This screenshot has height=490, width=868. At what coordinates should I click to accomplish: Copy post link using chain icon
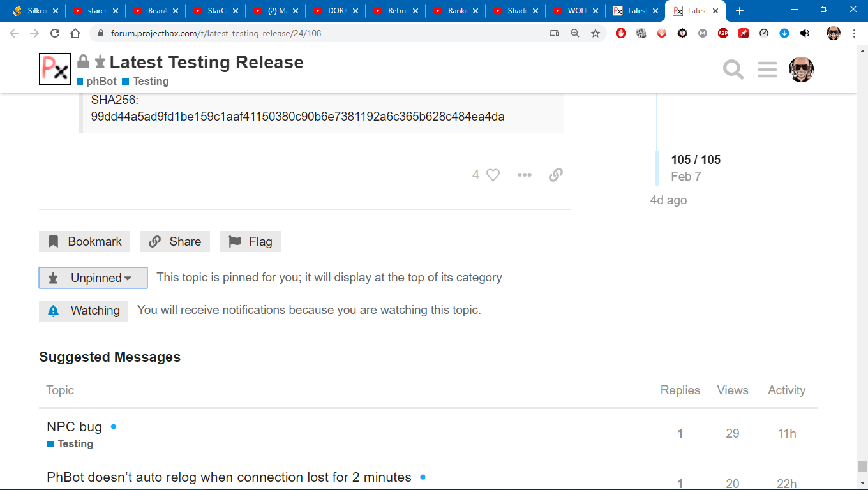point(556,175)
